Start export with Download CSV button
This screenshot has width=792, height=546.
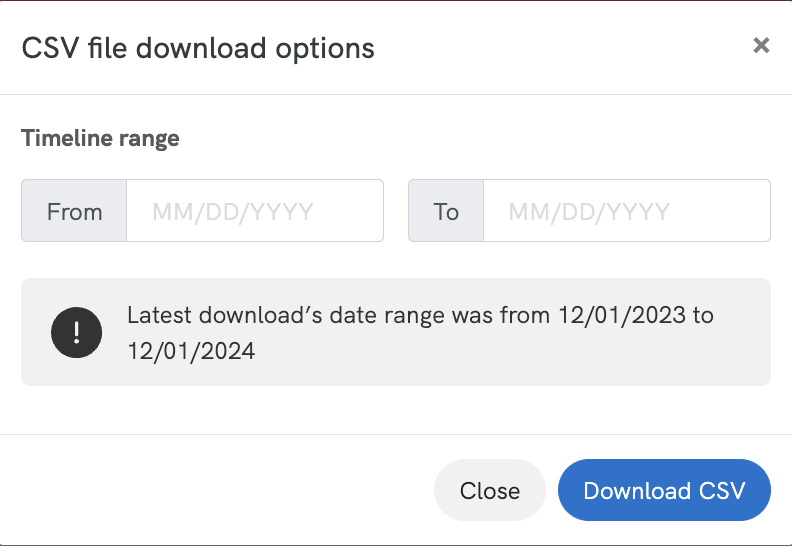(x=664, y=491)
